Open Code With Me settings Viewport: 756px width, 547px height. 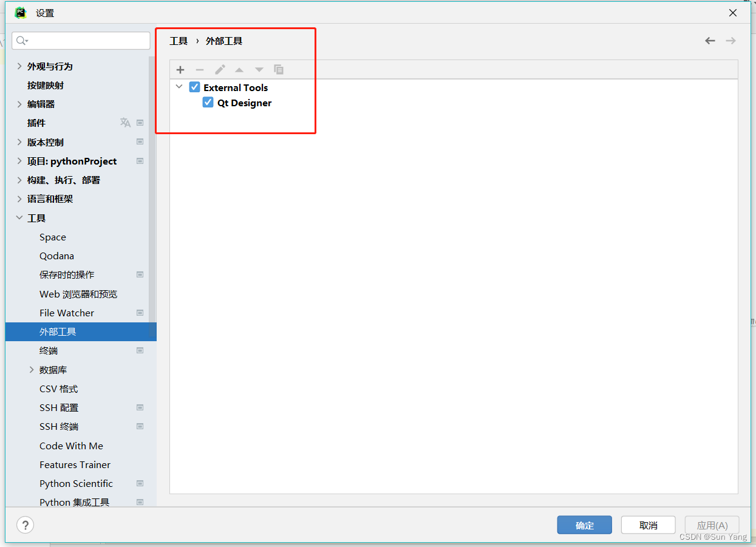(x=71, y=446)
